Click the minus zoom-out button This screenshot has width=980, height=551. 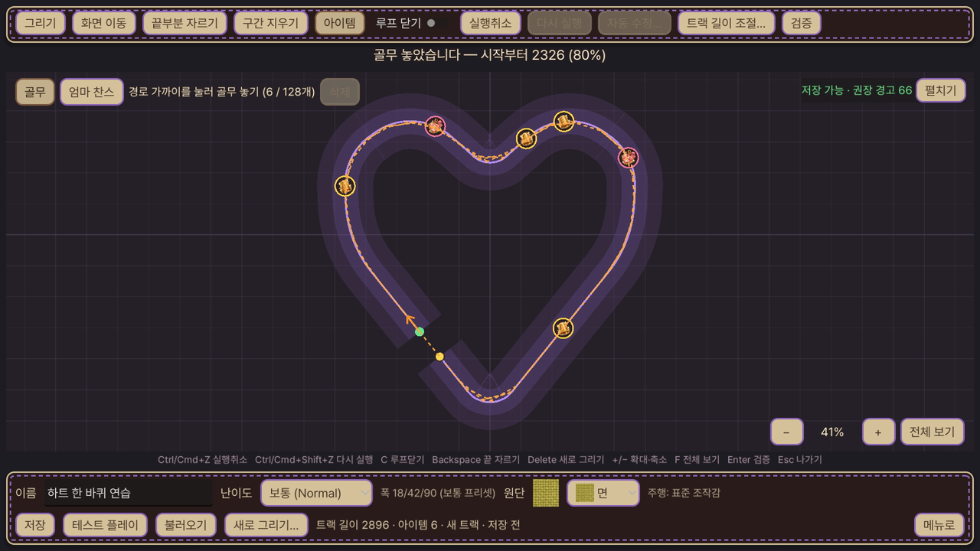coord(786,432)
